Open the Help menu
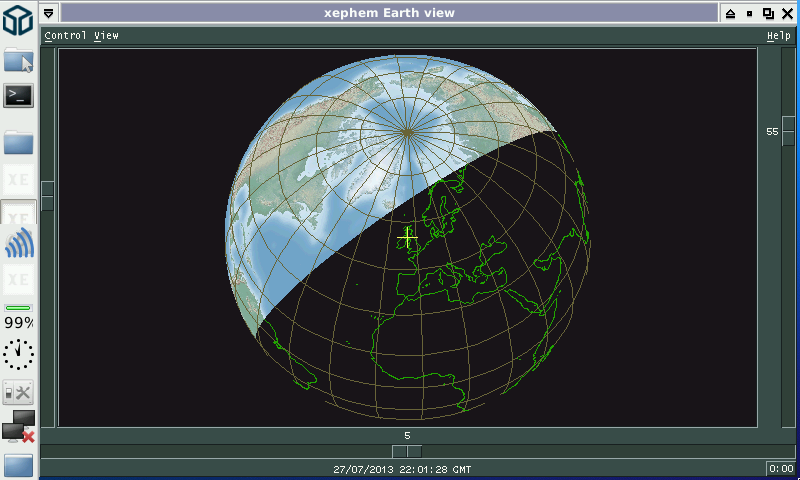Image resolution: width=800 pixels, height=480 pixels. (x=779, y=36)
